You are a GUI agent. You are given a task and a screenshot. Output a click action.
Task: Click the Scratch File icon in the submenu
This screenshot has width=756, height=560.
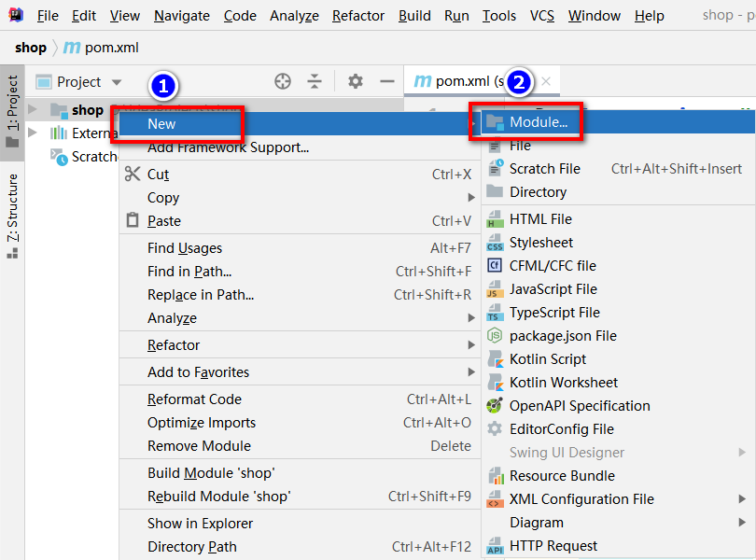[x=496, y=168]
